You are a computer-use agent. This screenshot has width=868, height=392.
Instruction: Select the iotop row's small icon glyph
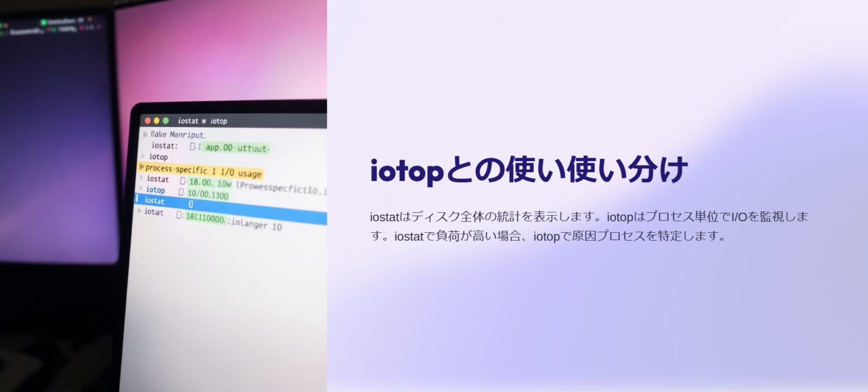(183, 190)
